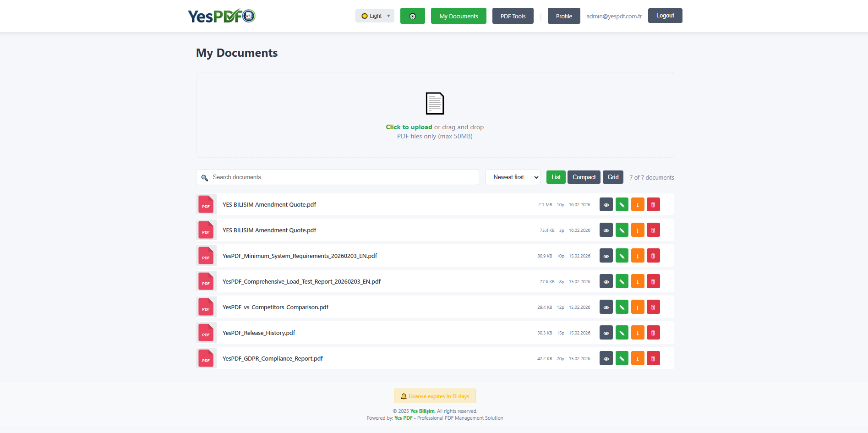Download the Comprehensive_Load_Test_Report PDF

point(637,282)
